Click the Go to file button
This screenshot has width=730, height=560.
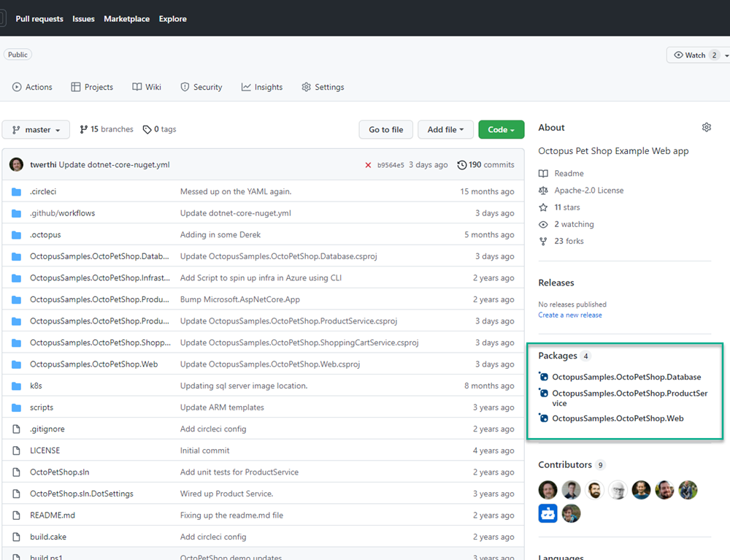[385, 129]
